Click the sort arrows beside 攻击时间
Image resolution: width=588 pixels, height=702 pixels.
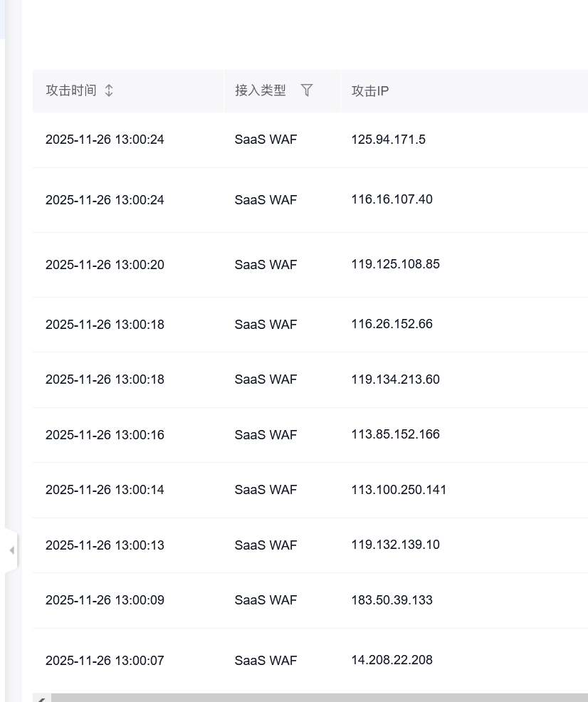coord(107,90)
